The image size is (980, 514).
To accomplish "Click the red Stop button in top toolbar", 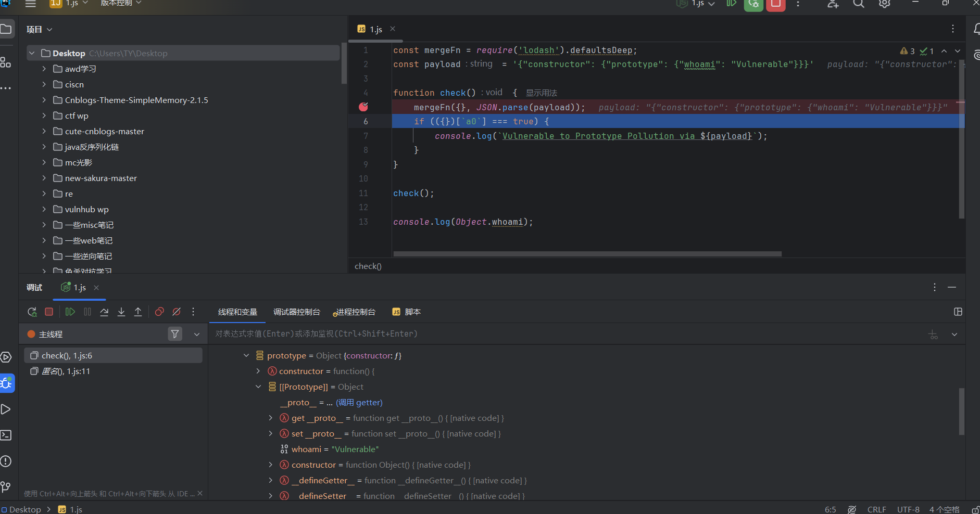I will (x=776, y=4).
